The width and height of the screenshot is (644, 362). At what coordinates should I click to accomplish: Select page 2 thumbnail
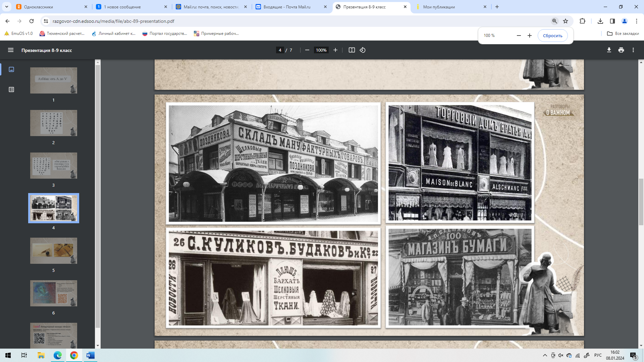pyautogui.click(x=54, y=123)
